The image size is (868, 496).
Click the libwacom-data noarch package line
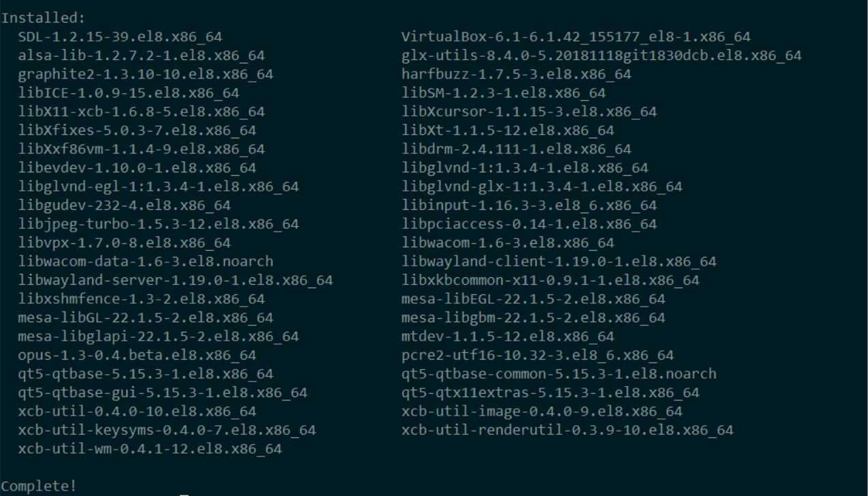[146, 262]
